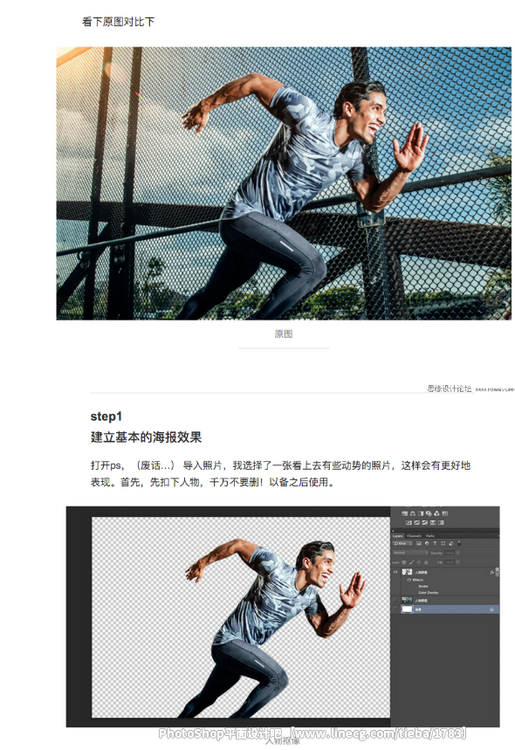The height and width of the screenshot is (750, 515).
Task: Toggle lock transparent pixels
Action: point(404,562)
